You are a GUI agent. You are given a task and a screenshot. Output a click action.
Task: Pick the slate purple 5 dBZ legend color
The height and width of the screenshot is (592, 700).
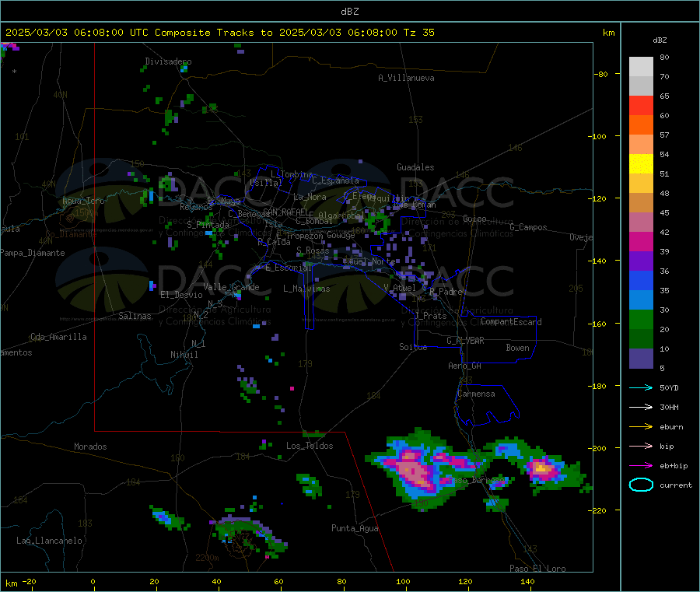pyautogui.click(x=641, y=359)
